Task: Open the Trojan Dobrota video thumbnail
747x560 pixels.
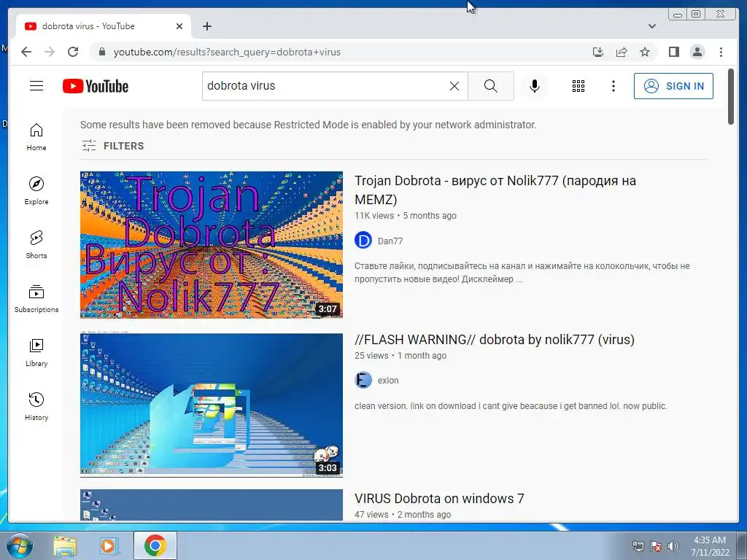Action: [211, 245]
